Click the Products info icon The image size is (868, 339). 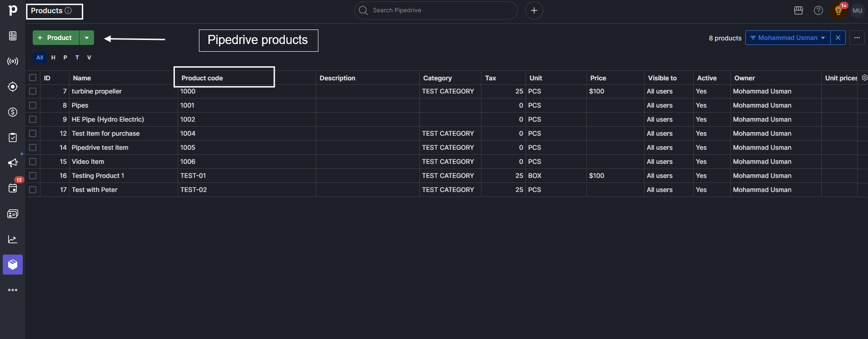[x=68, y=10]
